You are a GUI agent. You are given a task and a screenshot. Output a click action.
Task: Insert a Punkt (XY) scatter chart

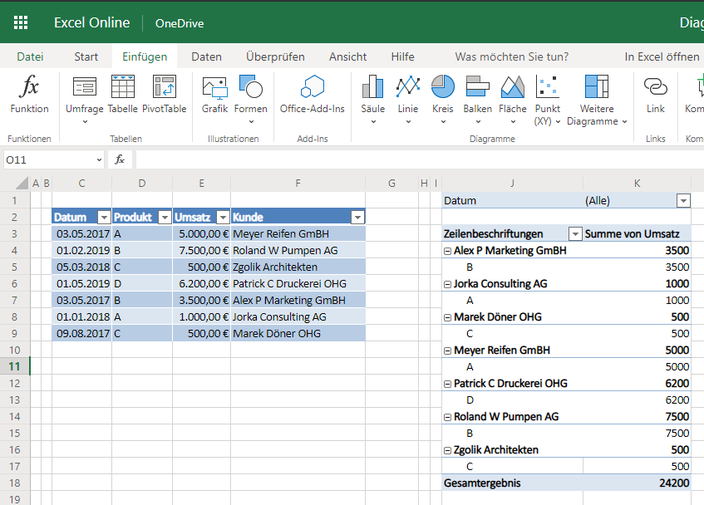tap(547, 100)
